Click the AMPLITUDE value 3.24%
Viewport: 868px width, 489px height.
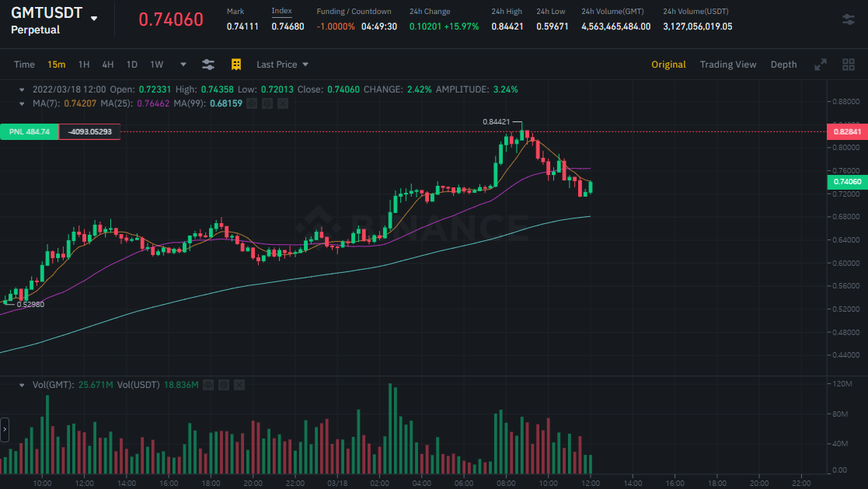click(x=505, y=89)
